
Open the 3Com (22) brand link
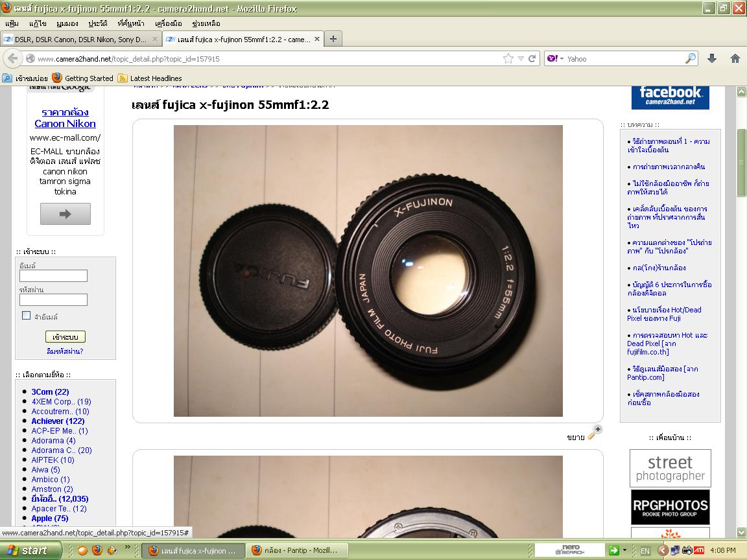click(50, 392)
